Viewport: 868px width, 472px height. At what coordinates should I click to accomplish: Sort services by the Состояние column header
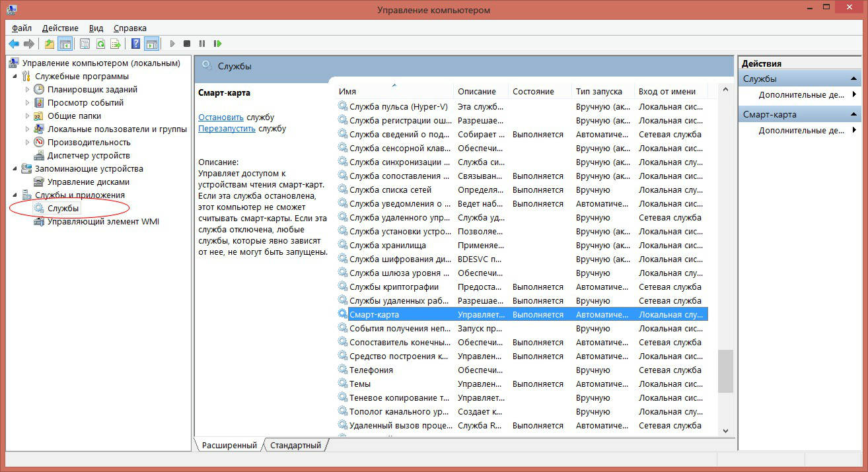point(533,92)
